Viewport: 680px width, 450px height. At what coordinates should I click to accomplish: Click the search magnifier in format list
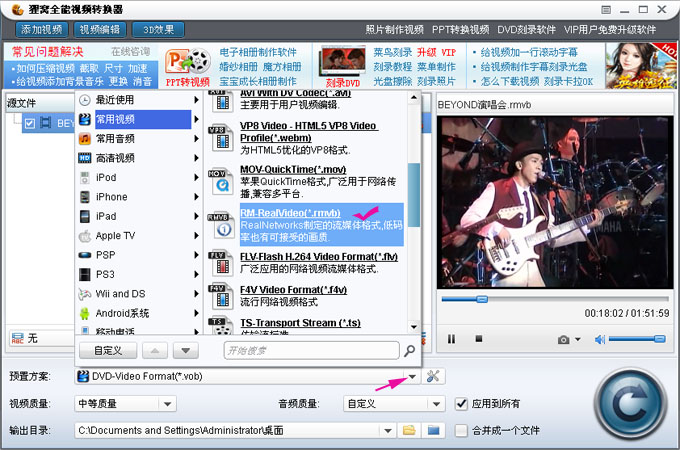(408, 351)
